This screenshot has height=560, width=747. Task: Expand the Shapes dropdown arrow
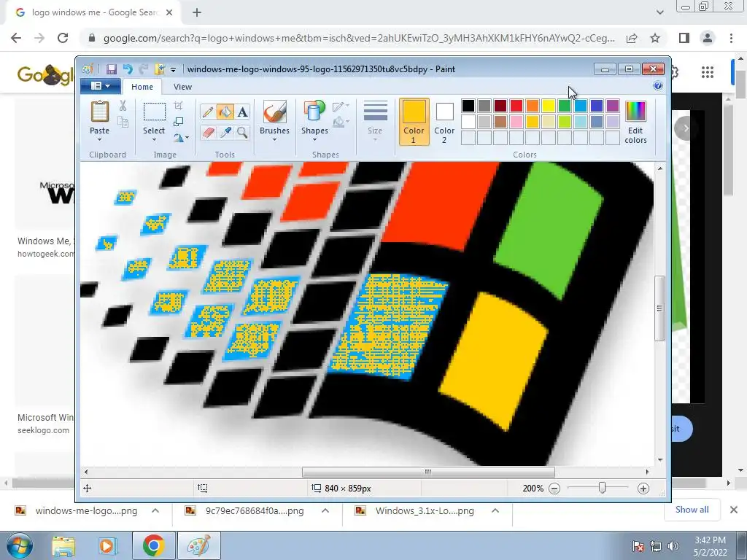click(314, 140)
